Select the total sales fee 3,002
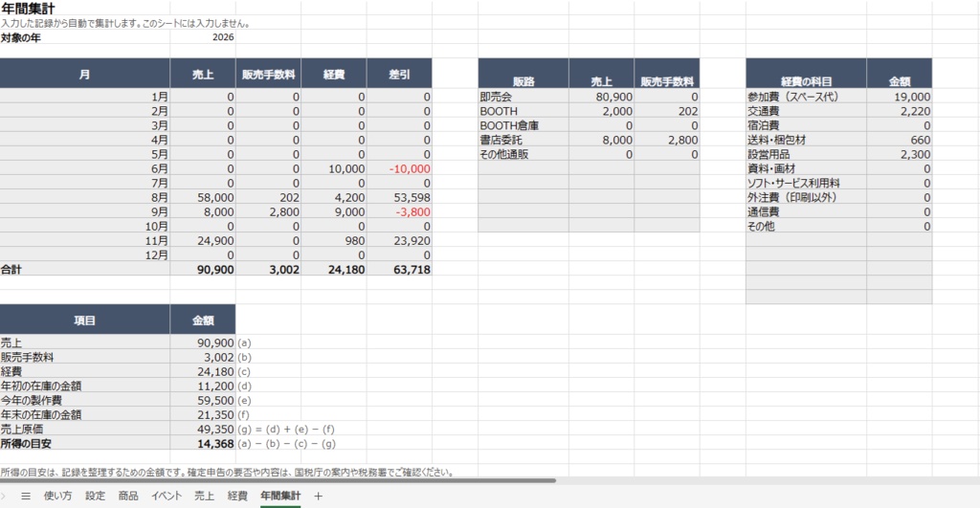 click(x=268, y=270)
